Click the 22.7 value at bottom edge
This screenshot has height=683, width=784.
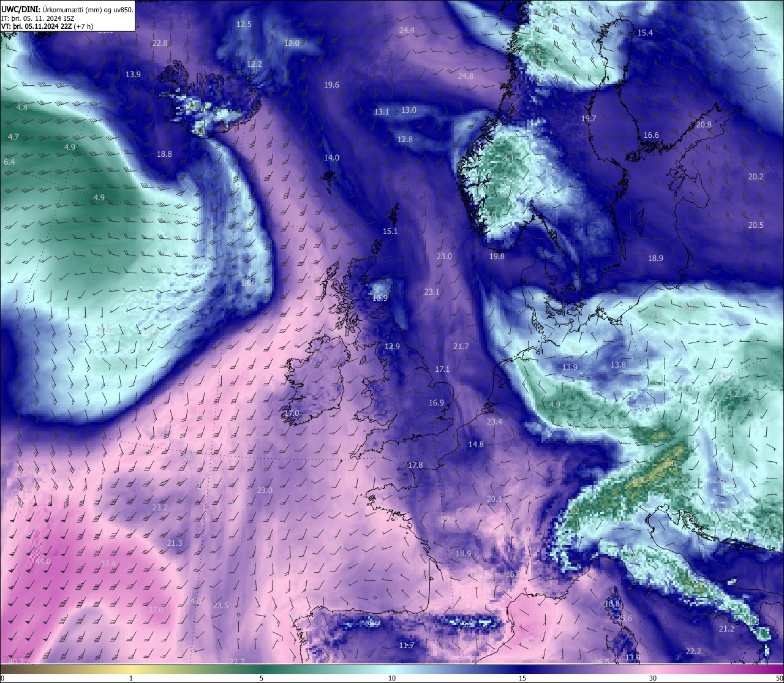237,662
